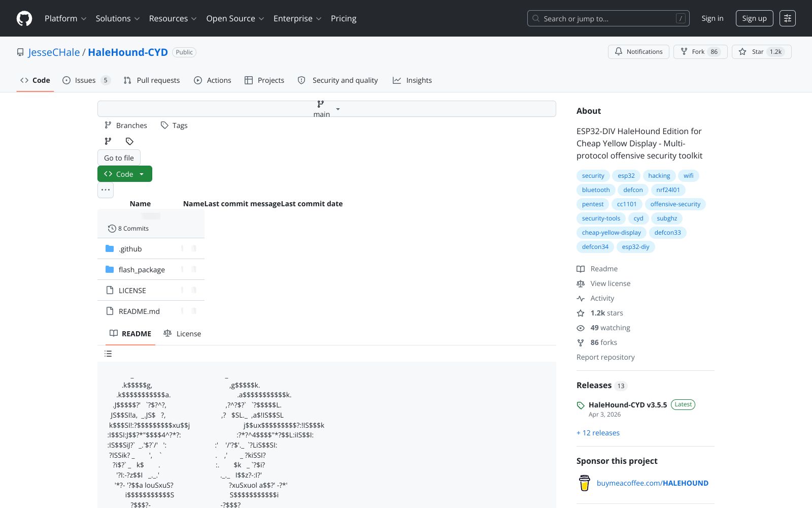The width and height of the screenshot is (812, 508).
Task: Go to the GitHub homepage logo
Action: [x=24, y=18]
